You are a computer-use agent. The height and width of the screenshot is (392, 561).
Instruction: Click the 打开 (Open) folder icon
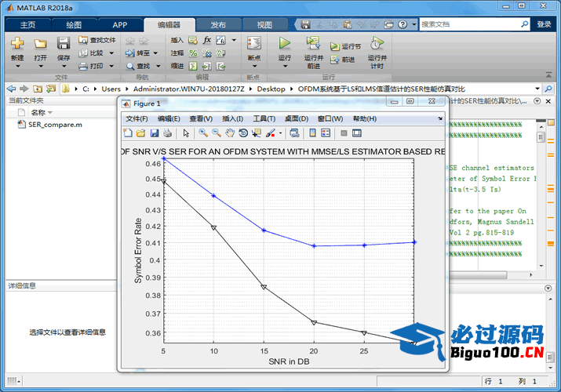40,44
